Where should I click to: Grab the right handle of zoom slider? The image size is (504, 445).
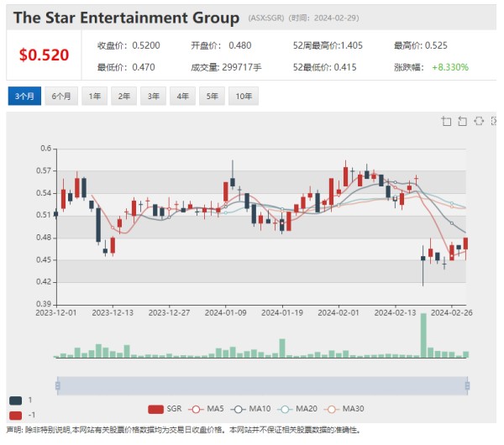point(467,385)
